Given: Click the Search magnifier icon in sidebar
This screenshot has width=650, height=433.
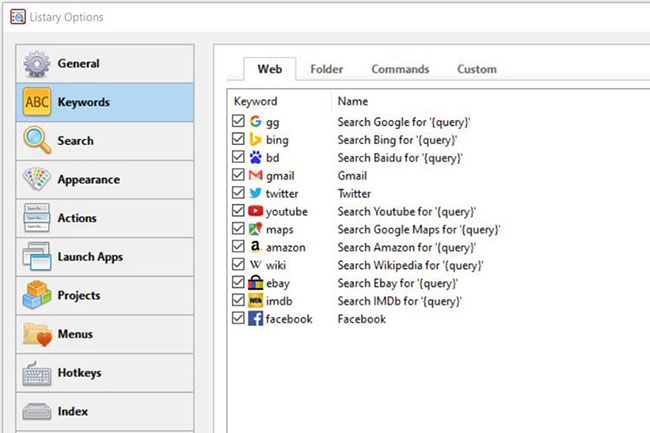Looking at the screenshot, I should click(x=36, y=140).
